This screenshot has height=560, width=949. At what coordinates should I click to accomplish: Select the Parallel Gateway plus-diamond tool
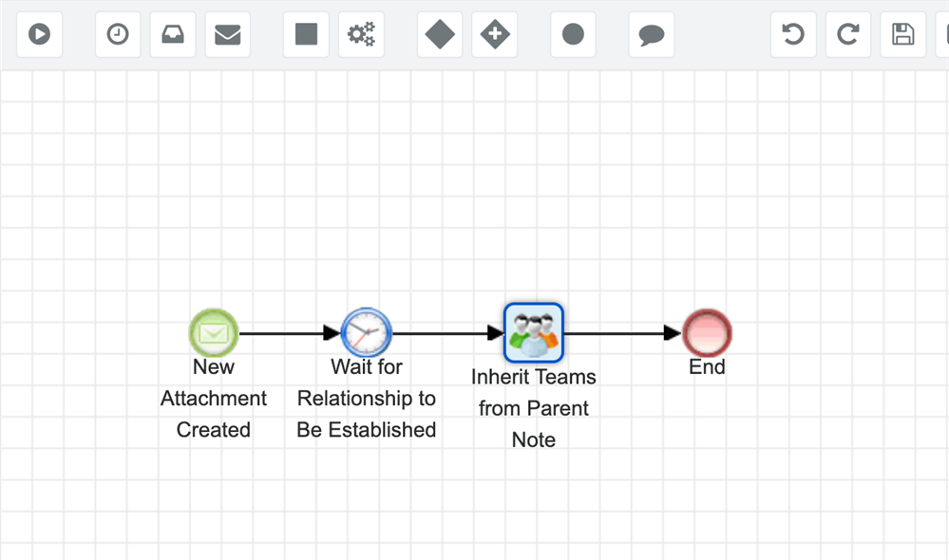[494, 35]
